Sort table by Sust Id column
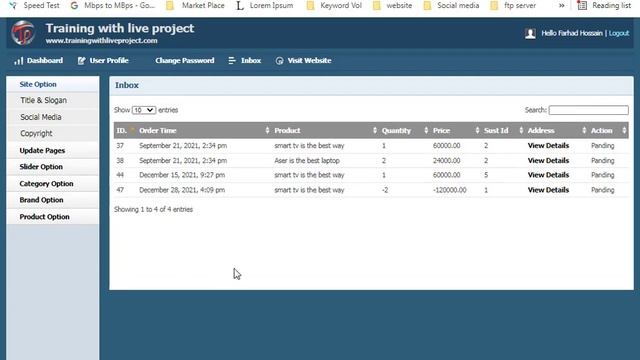The height and width of the screenshot is (360, 640). coord(503,131)
